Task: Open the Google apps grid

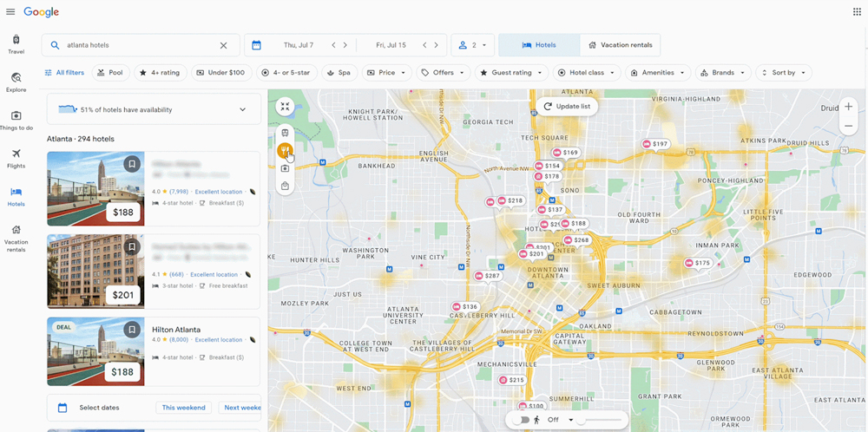Action: tap(857, 12)
